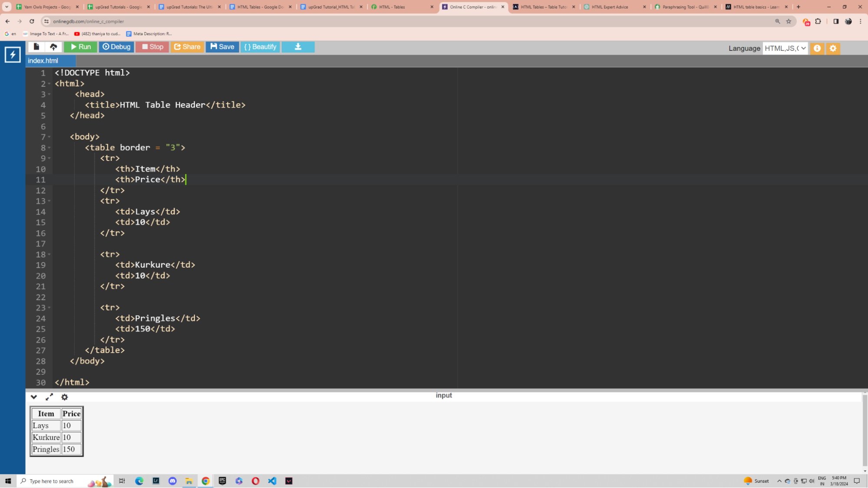Screen dimensions: 868x488
Task: Click the Beautify curly braces button
Action: click(x=261, y=46)
